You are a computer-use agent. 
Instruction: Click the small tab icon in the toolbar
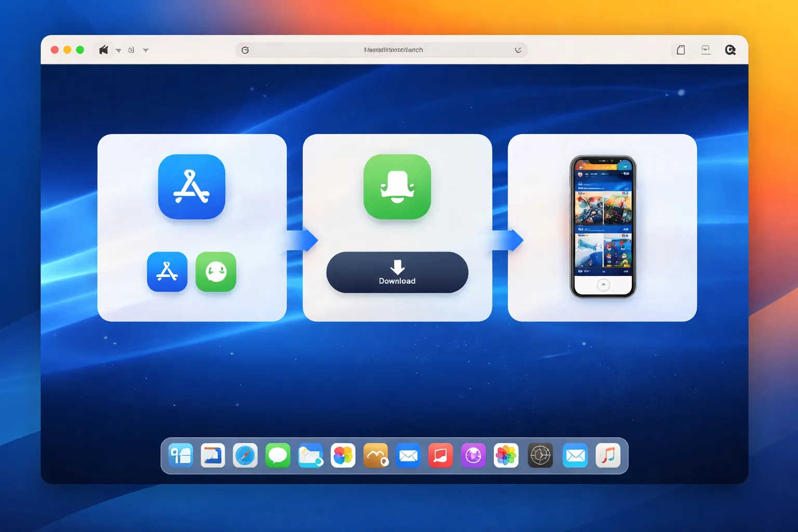coord(131,50)
